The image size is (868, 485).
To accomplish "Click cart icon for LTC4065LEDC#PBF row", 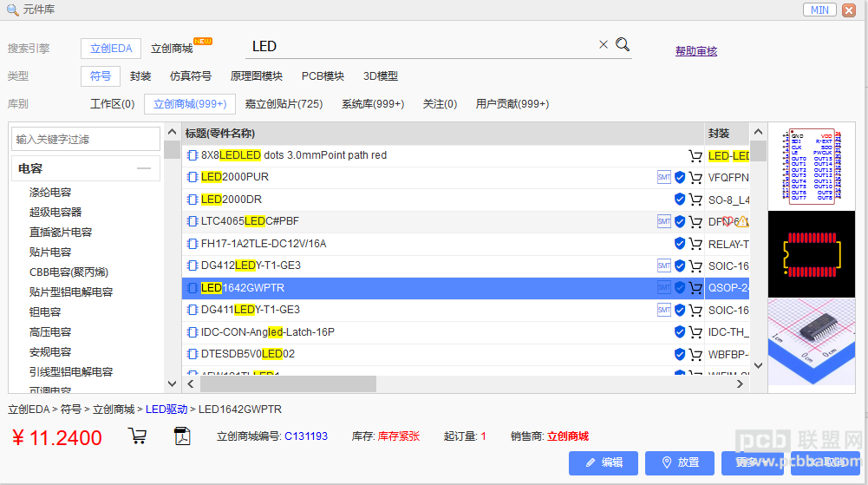I will pos(695,221).
